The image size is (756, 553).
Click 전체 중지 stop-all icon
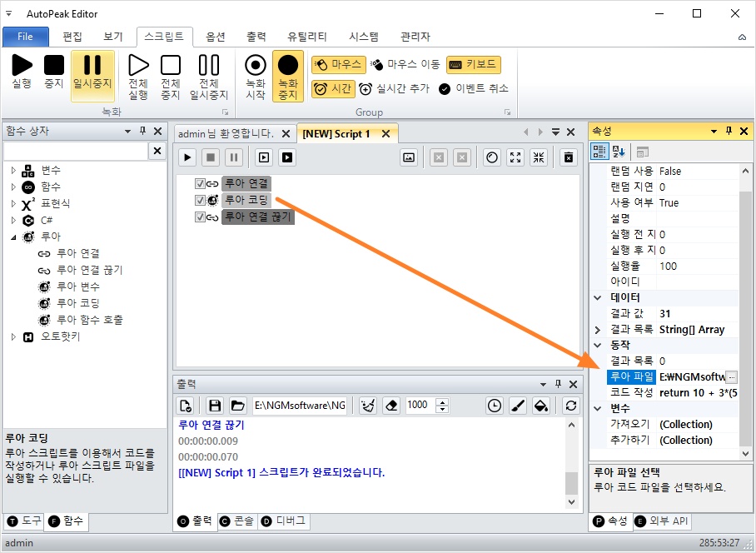coord(171,76)
